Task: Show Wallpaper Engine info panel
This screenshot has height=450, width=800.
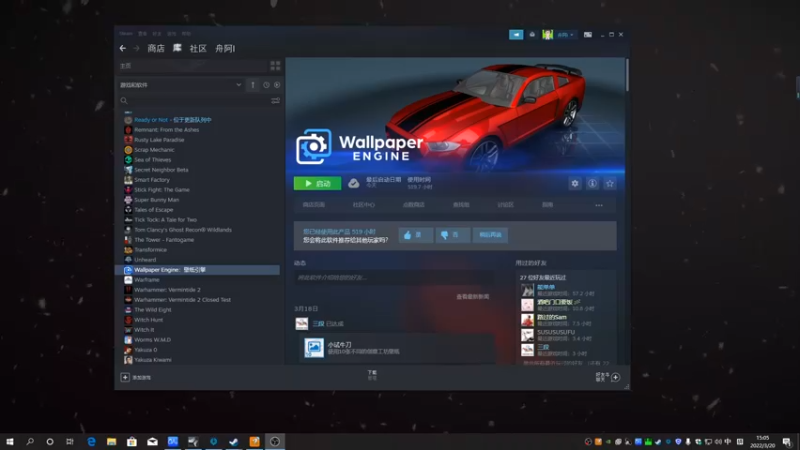Action: click(592, 184)
